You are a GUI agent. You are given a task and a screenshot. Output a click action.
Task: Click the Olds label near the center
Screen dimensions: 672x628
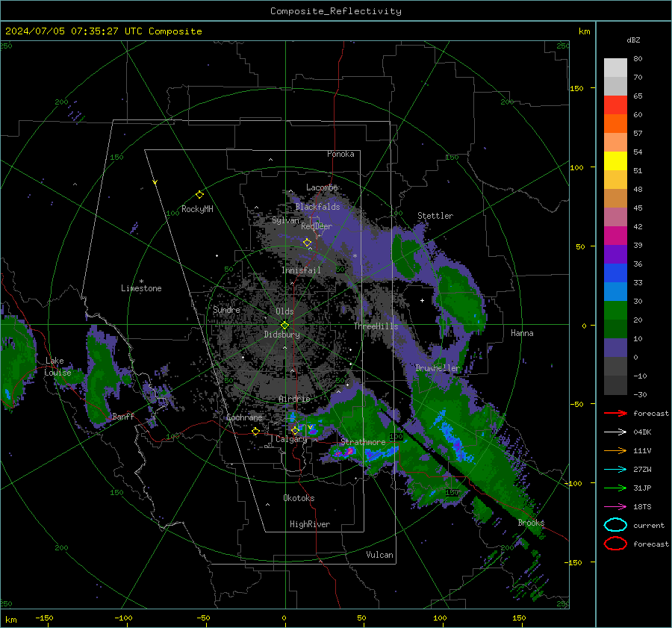coord(284,311)
